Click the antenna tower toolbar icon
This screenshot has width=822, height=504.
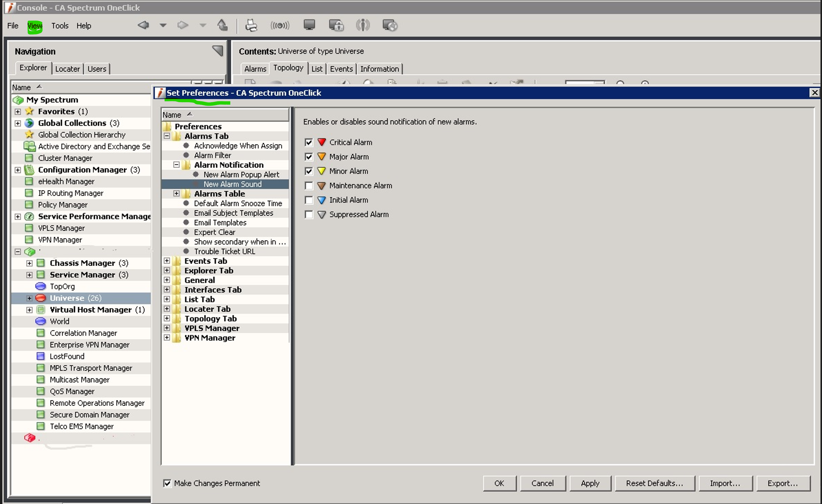(x=363, y=25)
